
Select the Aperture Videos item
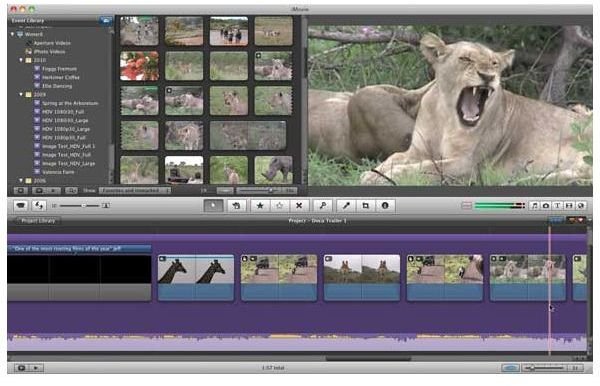pyautogui.click(x=52, y=43)
